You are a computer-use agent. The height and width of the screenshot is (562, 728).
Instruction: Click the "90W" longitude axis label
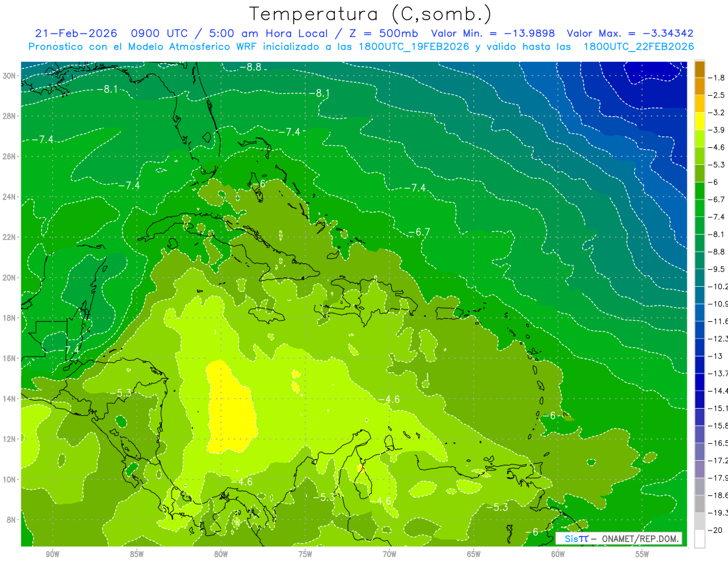pyautogui.click(x=52, y=554)
